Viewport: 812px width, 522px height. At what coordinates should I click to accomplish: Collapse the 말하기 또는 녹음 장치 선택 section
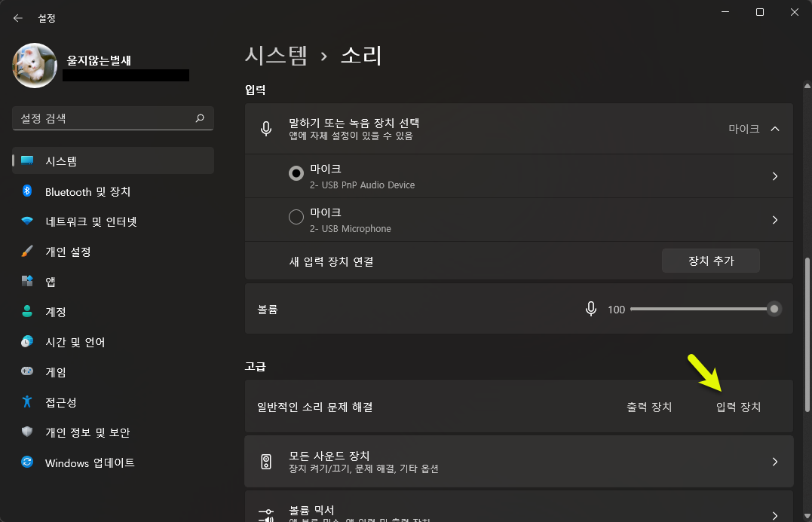(x=775, y=129)
